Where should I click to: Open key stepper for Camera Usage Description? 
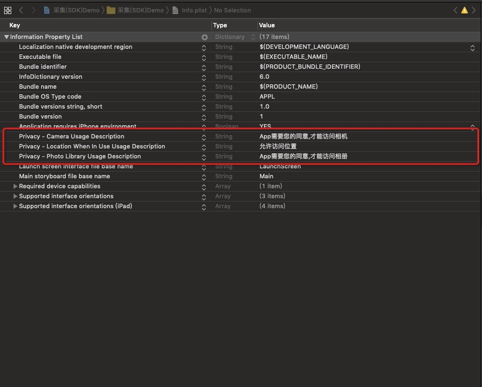pos(204,137)
